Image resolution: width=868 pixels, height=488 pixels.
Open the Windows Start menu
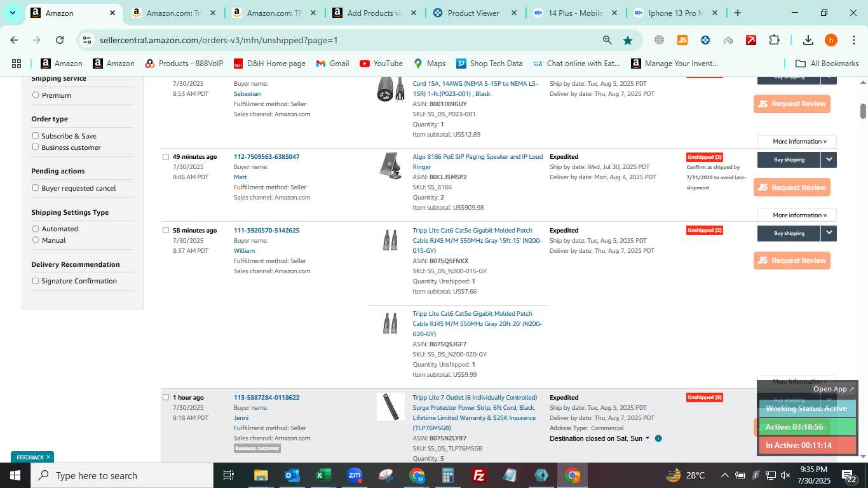pos(15,475)
